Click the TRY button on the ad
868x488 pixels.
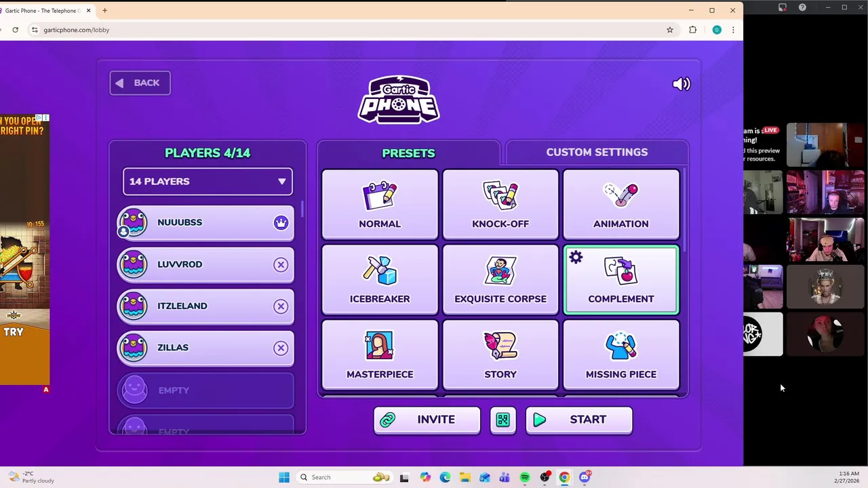[x=14, y=332]
